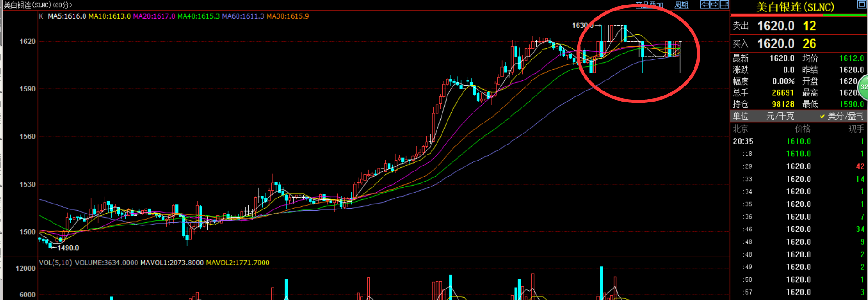The image size is (868, 300).
Task: Select 元/千克 unit option
Action: tap(780, 116)
